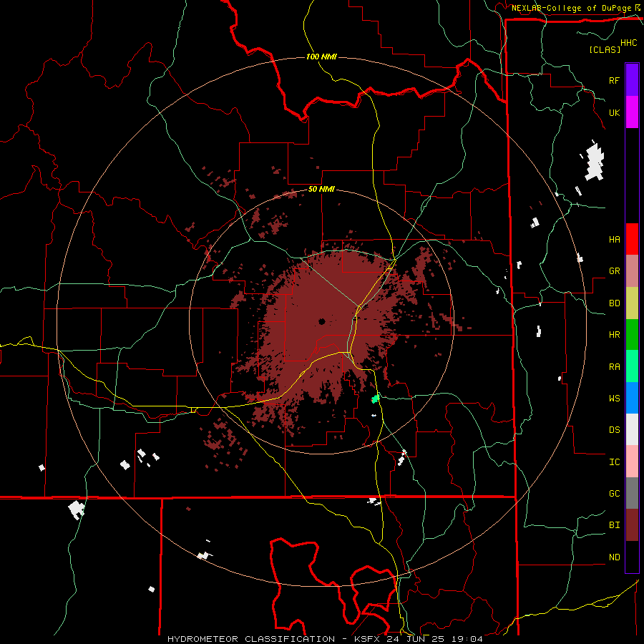Click the magenta UK legend color swatch
Image resolution: width=644 pixels, height=644 pixels.
coord(632,112)
